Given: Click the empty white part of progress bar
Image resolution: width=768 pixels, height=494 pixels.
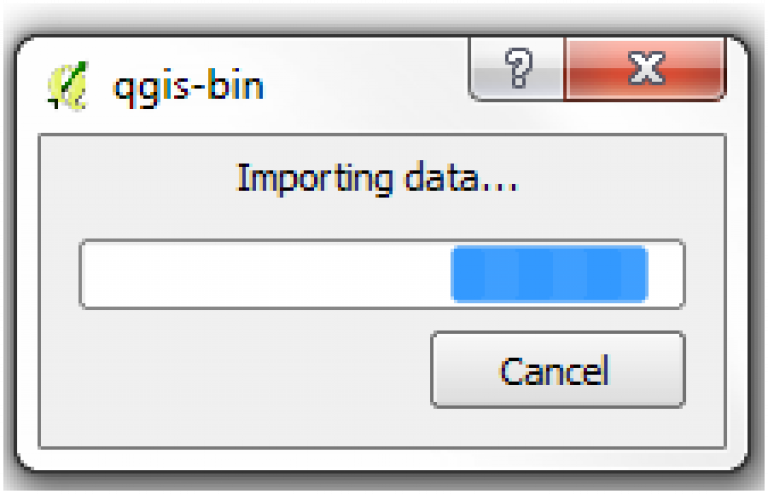Looking at the screenshot, I should tap(267, 274).
